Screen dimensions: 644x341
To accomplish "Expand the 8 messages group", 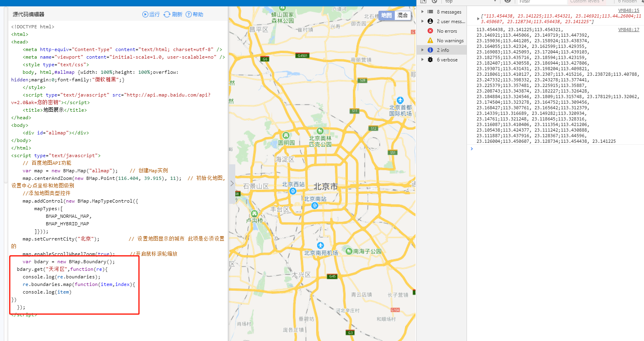I will coord(423,12).
